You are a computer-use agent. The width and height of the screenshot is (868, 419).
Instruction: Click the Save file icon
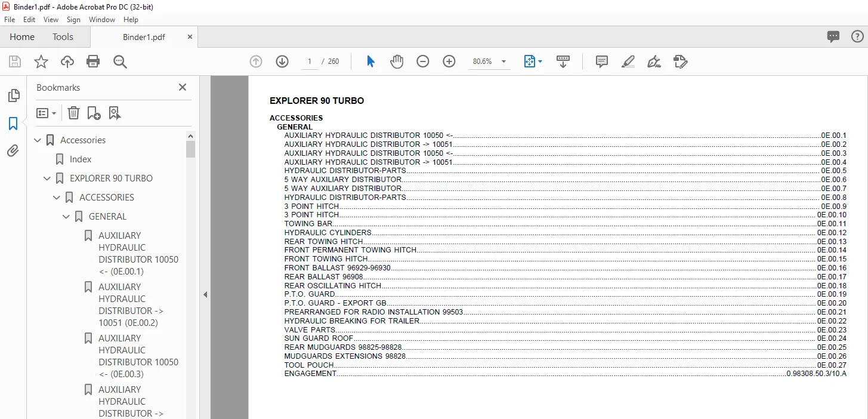tap(14, 61)
